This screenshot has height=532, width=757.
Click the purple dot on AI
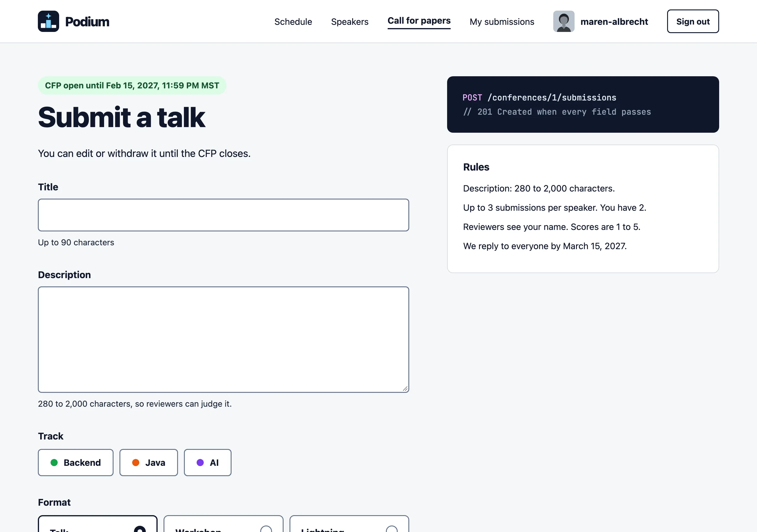tap(200, 463)
